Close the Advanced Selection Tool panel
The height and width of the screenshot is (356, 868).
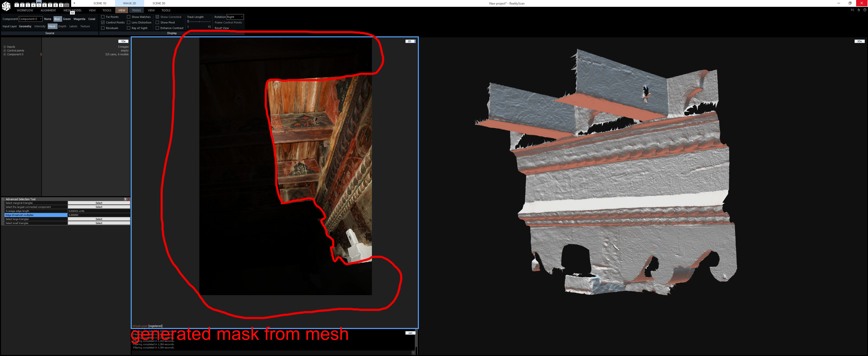(129, 199)
